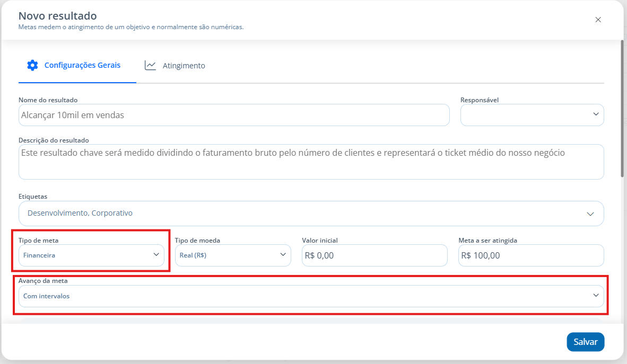The width and height of the screenshot is (627, 364).
Task: Expand the Avanço da meta dropdown
Action: tap(311, 296)
